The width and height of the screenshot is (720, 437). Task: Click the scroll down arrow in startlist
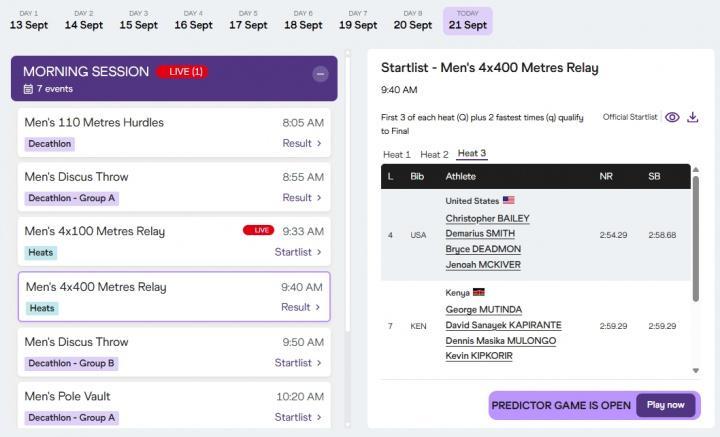click(x=696, y=370)
